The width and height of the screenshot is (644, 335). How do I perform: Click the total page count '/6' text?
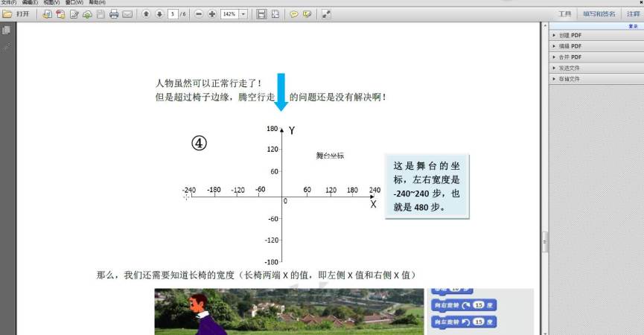pos(182,14)
